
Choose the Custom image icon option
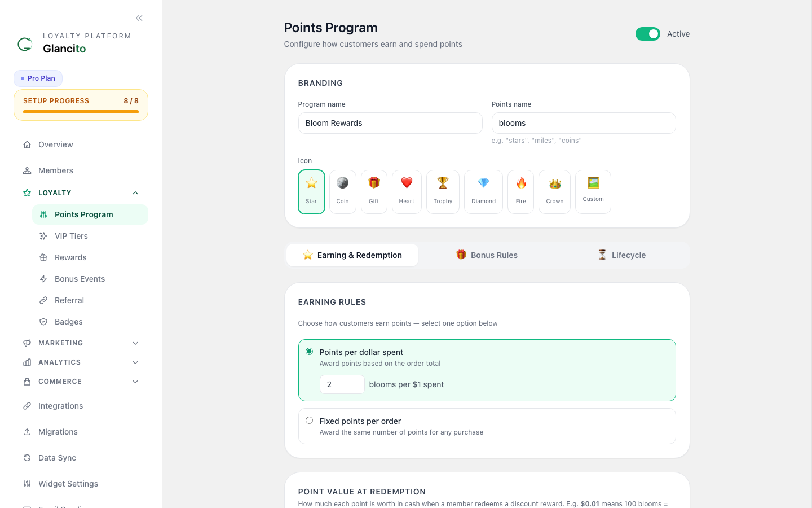click(x=593, y=192)
